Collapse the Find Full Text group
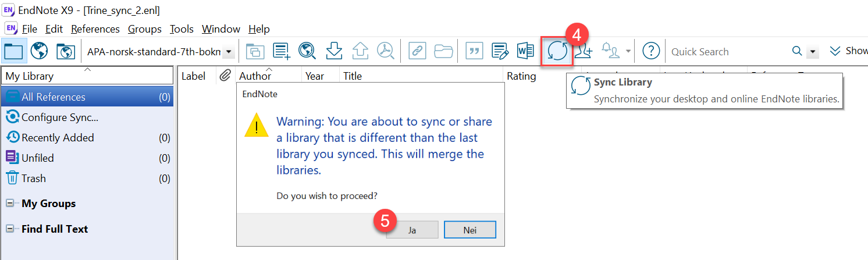The height and width of the screenshot is (260, 868). coord(10,229)
